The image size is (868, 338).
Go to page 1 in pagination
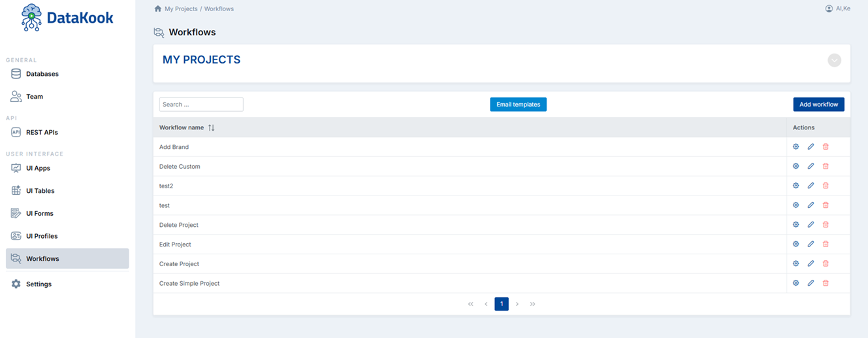(502, 304)
